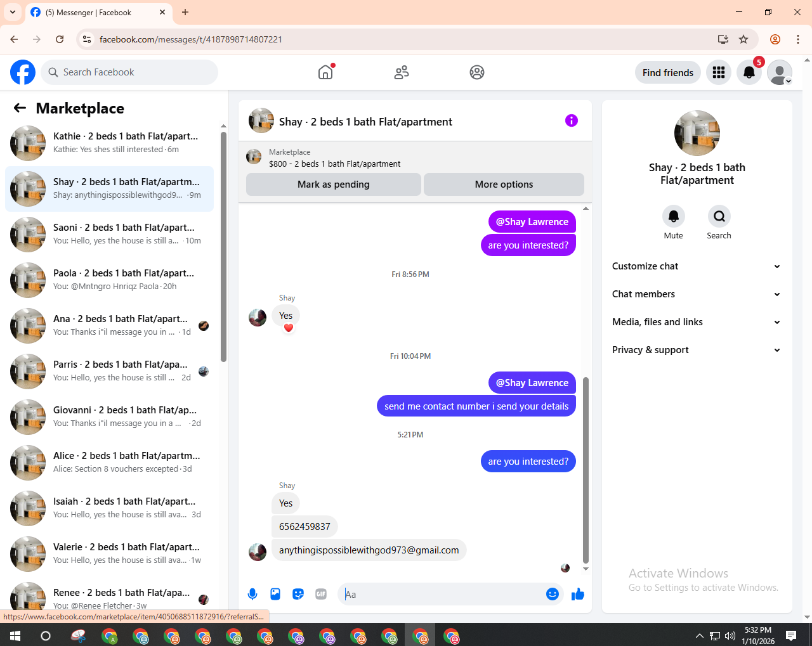The image size is (812, 646).
Task: Open the apps grid menu icon
Action: click(719, 72)
